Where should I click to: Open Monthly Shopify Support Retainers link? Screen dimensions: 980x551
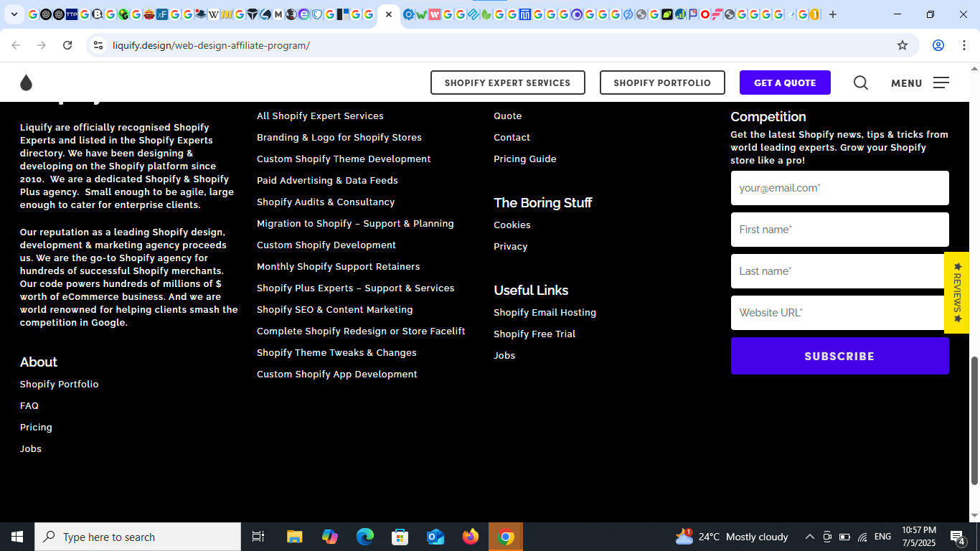click(339, 267)
